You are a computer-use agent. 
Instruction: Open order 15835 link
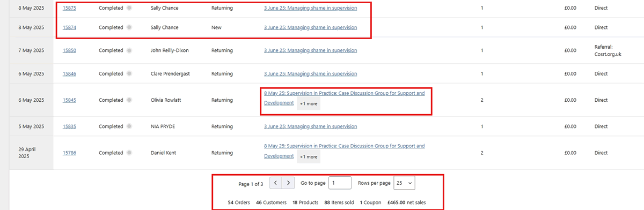[x=69, y=126]
